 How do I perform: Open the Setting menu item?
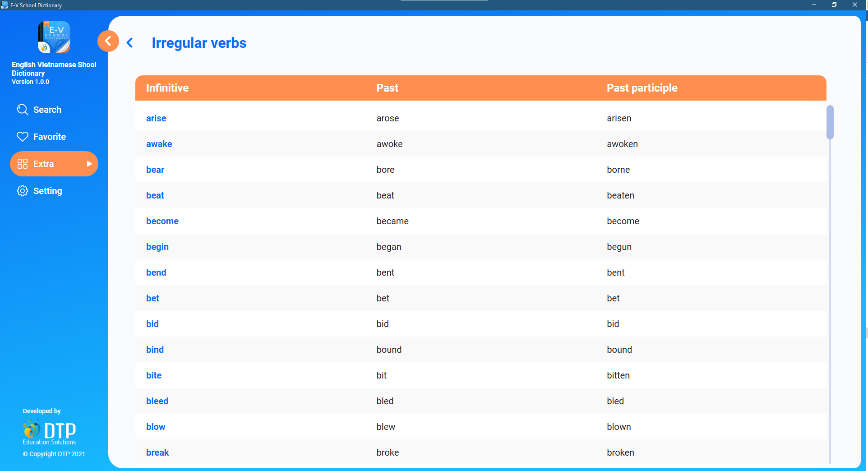click(48, 191)
